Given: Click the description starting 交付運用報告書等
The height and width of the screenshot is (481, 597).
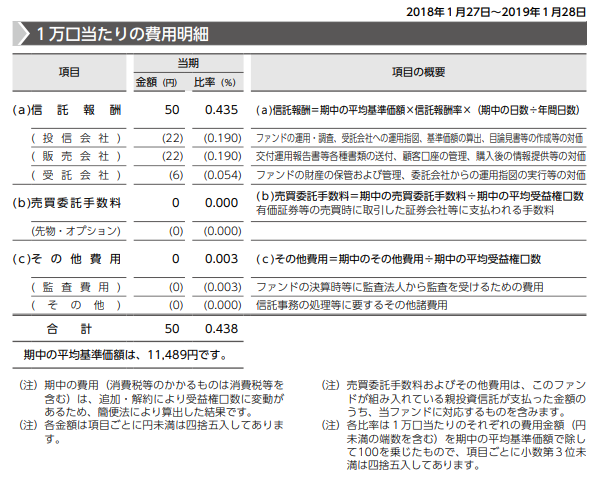Looking at the screenshot, I should 421,156.
